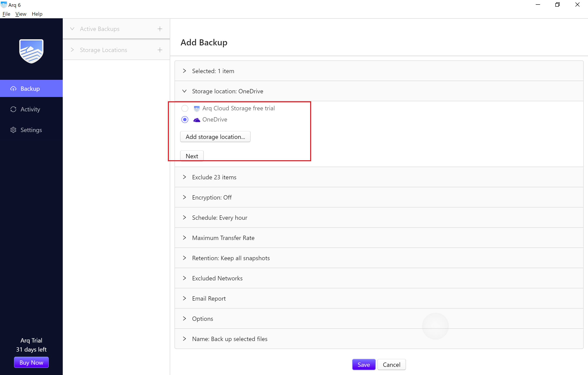
Task: Switch to the Backup sidebar tab
Action: pyautogui.click(x=31, y=88)
